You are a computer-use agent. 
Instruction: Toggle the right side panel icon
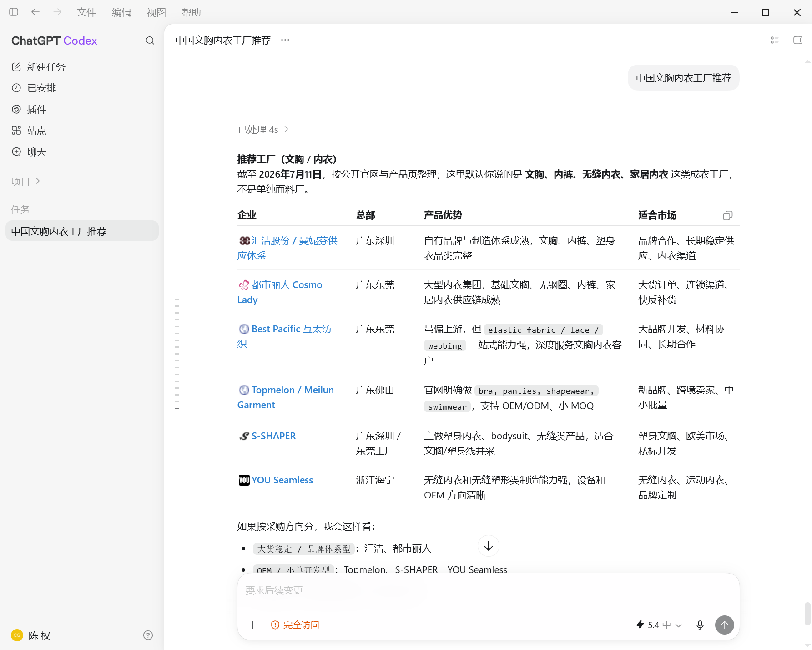point(798,40)
